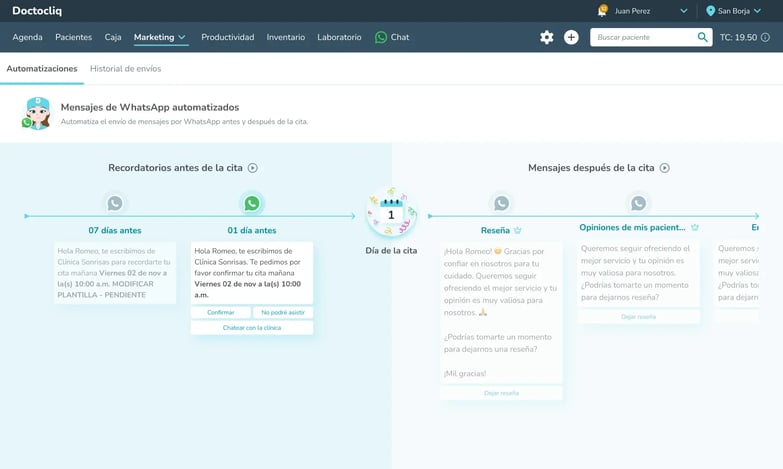The height and width of the screenshot is (469, 783).
Task: Click the Confirmar button
Action: pos(221,313)
